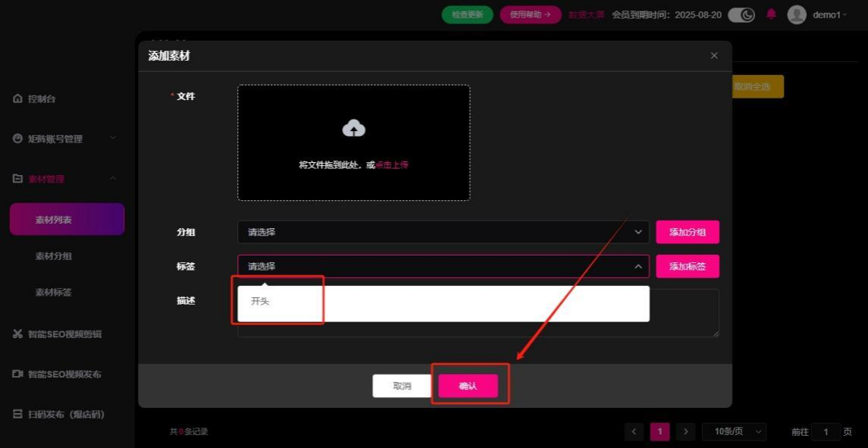Click the demo1 user avatar
Viewport: 868px width, 448px height.
(796, 14)
